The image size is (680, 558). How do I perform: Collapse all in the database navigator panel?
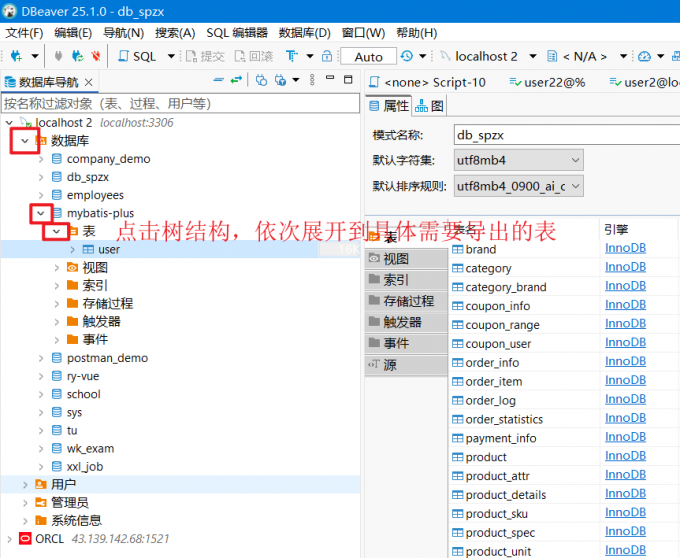pyautogui.click(x=219, y=80)
